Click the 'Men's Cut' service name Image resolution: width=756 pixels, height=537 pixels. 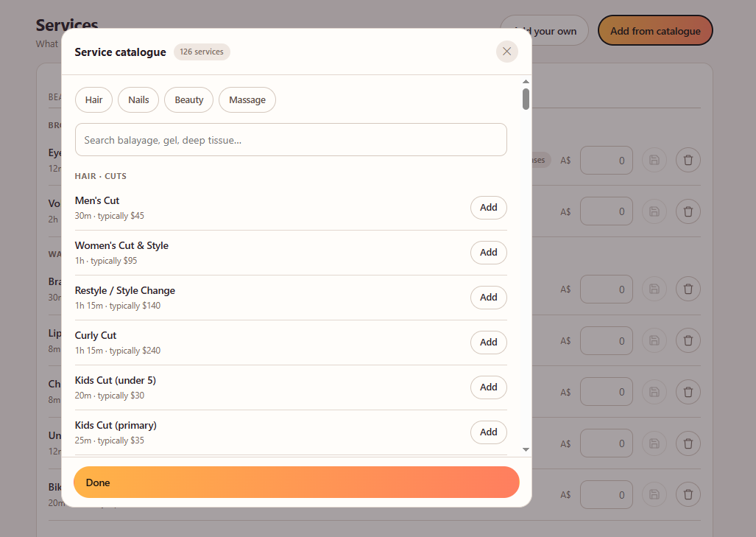97,200
